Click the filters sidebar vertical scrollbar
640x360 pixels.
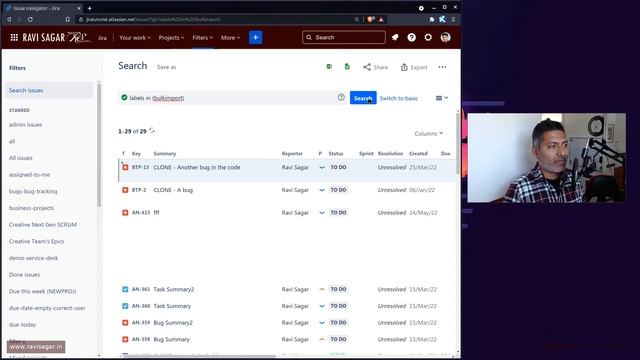point(99,145)
